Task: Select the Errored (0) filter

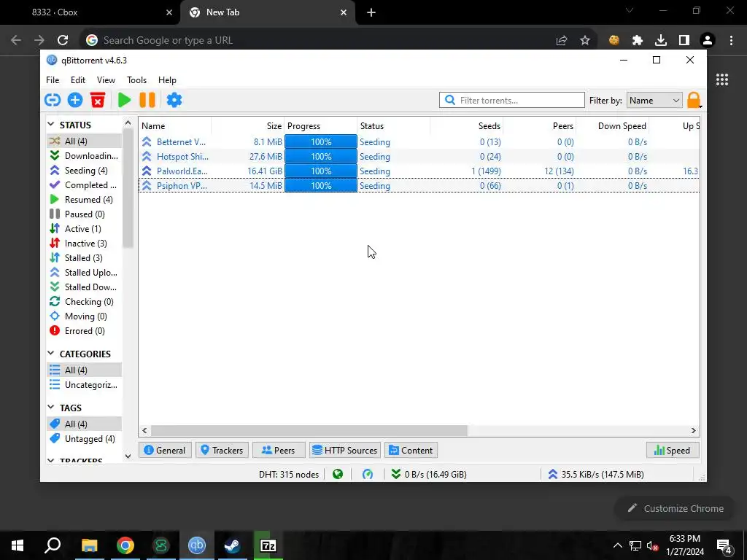Action: click(85, 331)
